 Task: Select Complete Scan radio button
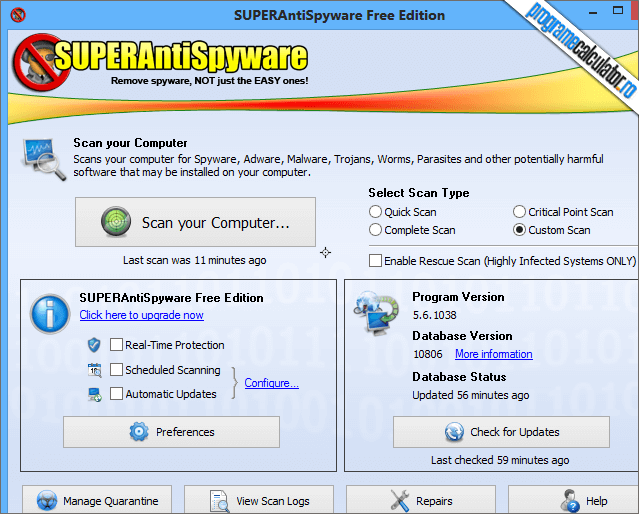click(x=375, y=230)
